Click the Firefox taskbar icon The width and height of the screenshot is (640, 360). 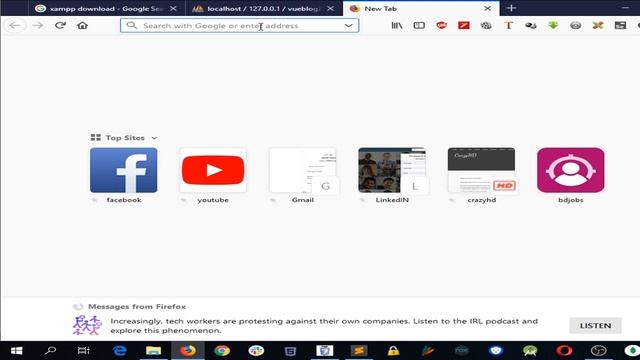[x=188, y=351]
